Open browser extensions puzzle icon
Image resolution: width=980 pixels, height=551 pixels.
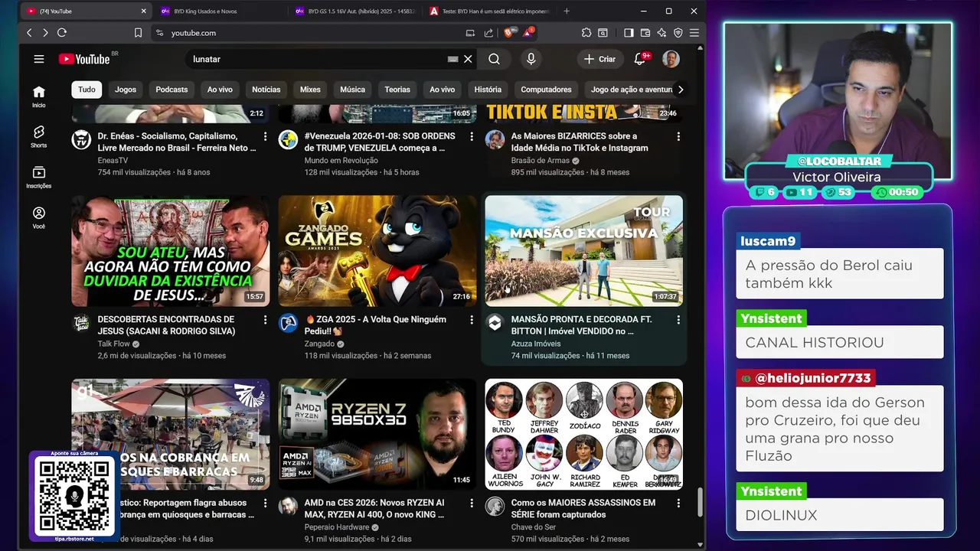[586, 33]
